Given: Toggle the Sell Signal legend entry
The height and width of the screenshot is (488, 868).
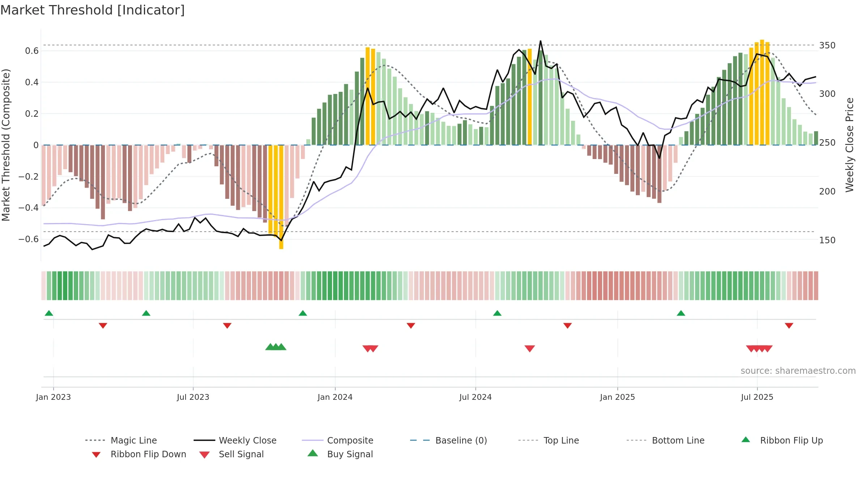Looking at the screenshot, I should point(231,454).
